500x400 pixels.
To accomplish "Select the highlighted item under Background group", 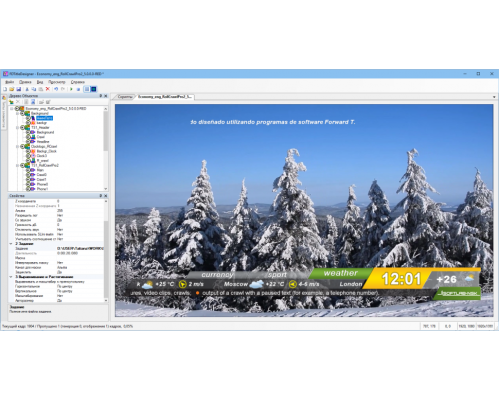I will click(44, 118).
